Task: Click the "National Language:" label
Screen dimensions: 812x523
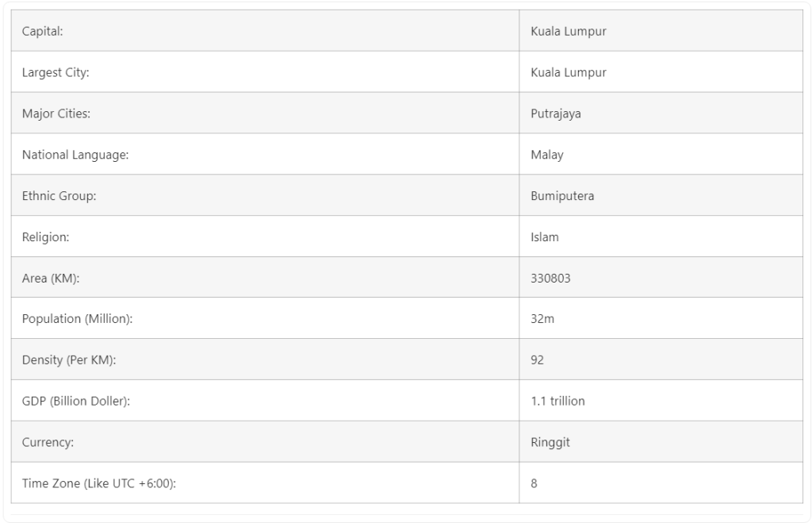Action: tap(75, 155)
